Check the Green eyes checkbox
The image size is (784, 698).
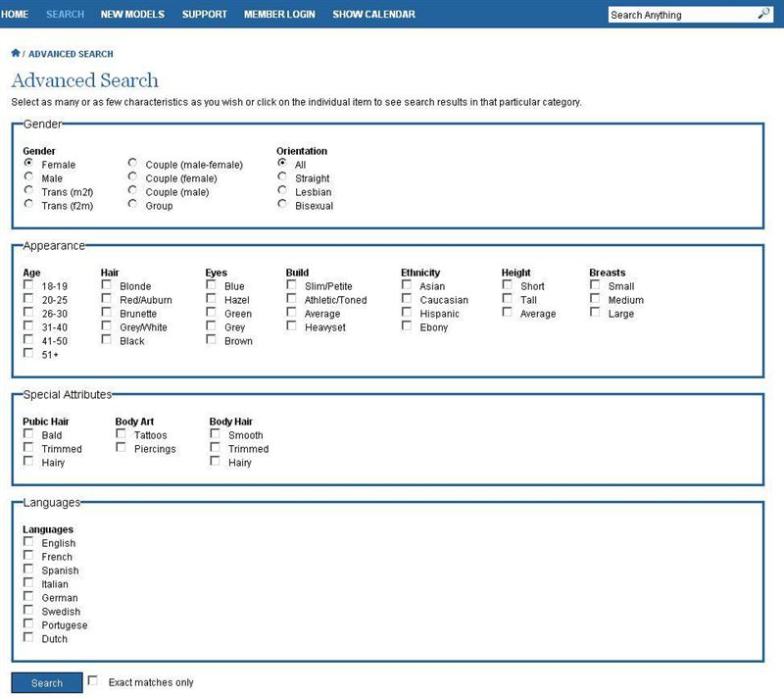coord(211,312)
